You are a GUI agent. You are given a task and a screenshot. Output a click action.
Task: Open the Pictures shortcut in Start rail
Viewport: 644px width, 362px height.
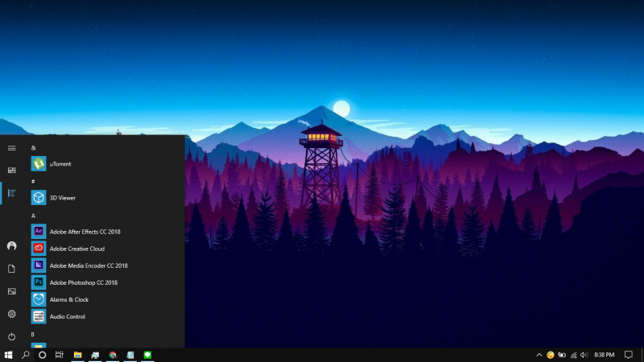[x=11, y=291]
